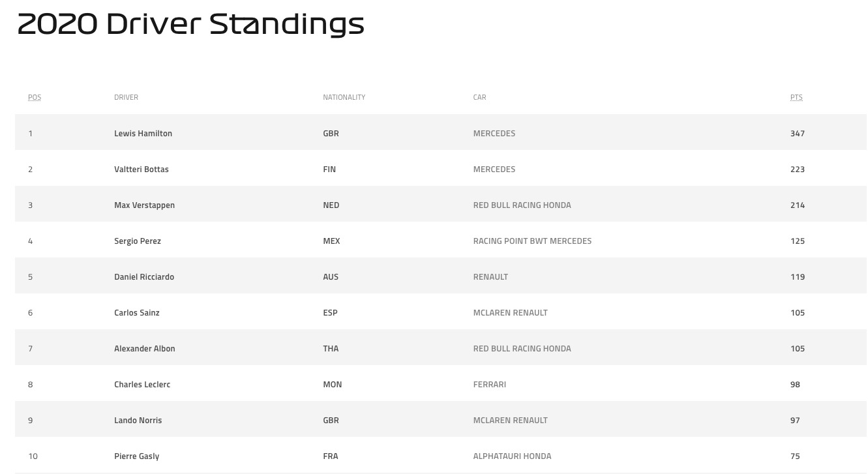Open Sergio Perez driver profile
Viewport: 868px width, 474px height.
click(x=137, y=241)
